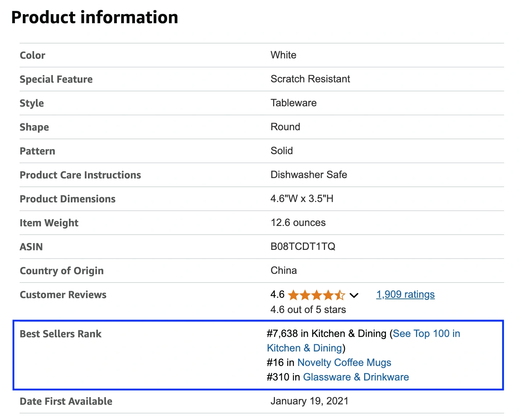Select the second rating star

point(305,295)
